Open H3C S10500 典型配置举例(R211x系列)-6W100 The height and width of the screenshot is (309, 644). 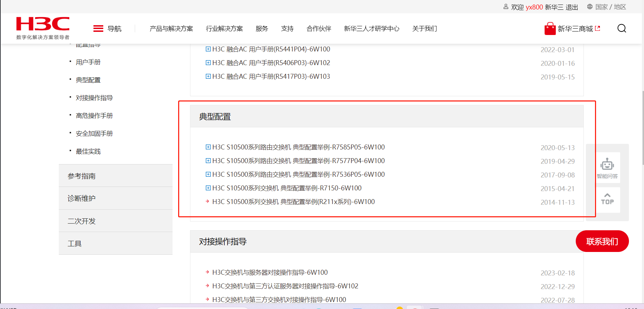(x=293, y=202)
